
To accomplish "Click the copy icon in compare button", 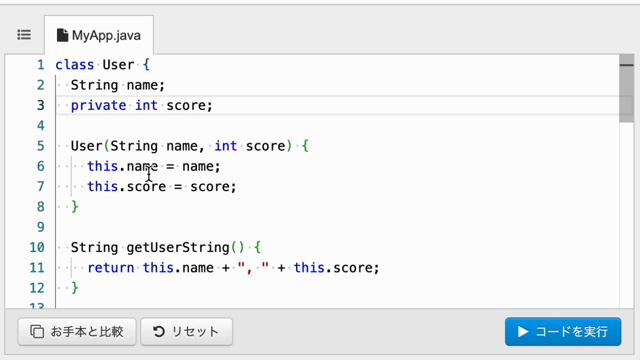I will pyautogui.click(x=37, y=331).
